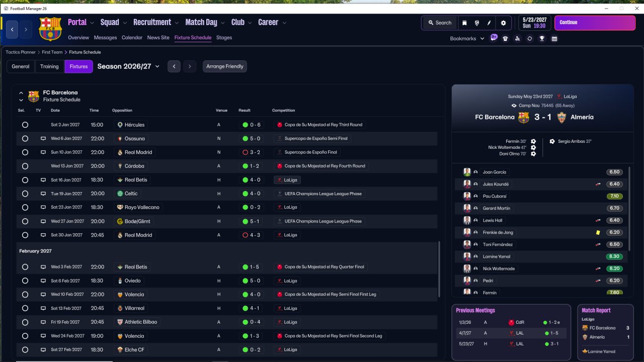Click the pencil edit icon in top toolbar
The height and width of the screenshot is (362, 644).
(489, 23)
